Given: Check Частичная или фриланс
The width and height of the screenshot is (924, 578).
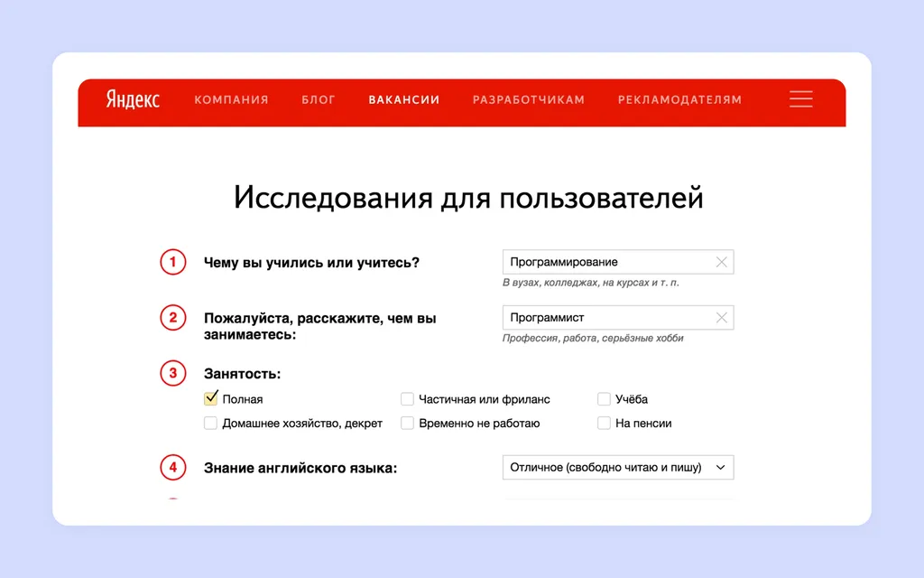Looking at the screenshot, I should coord(407,399).
